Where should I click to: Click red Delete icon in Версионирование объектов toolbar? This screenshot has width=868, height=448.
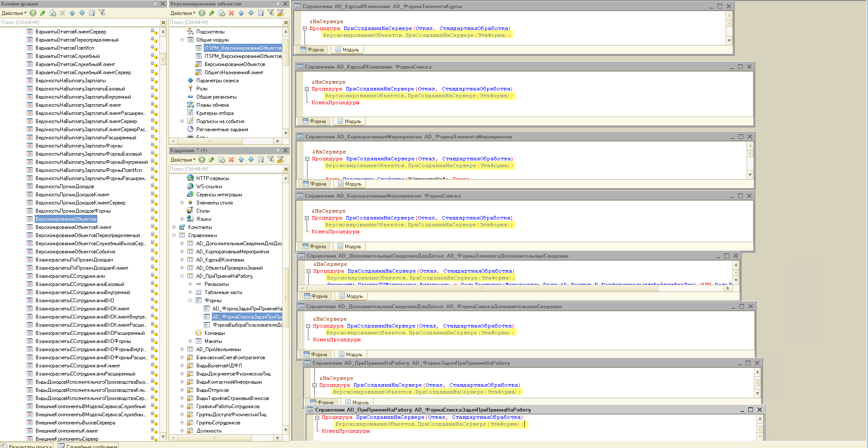231,13
